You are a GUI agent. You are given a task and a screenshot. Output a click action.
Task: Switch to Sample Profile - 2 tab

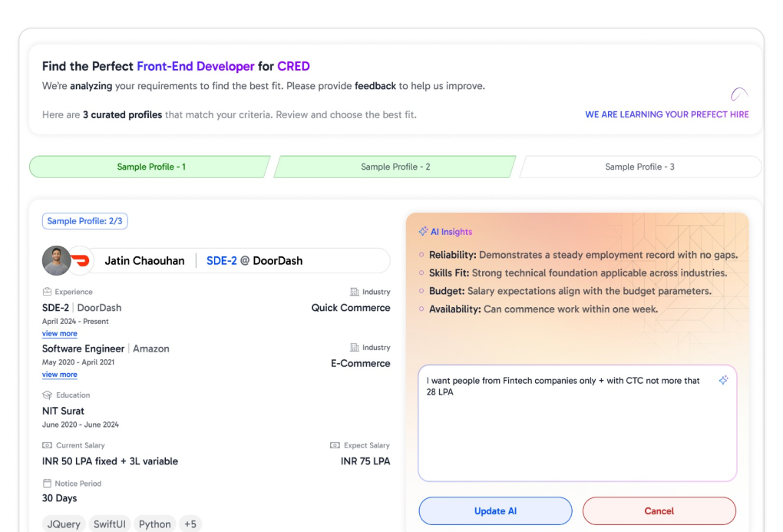coord(397,167)
